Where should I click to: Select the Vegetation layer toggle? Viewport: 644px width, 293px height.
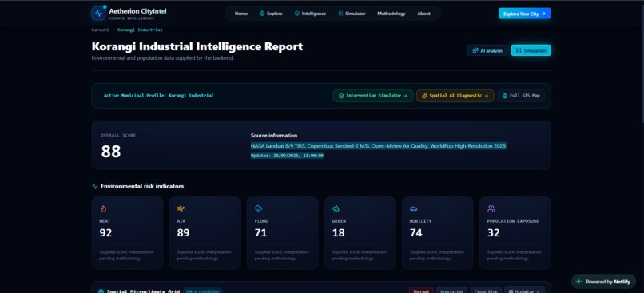click(451, 291)
